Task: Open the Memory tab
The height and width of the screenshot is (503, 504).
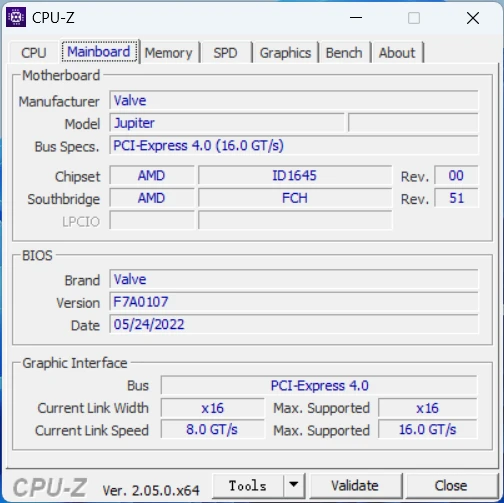Action: pyautogui.click(x=168, y=53)
